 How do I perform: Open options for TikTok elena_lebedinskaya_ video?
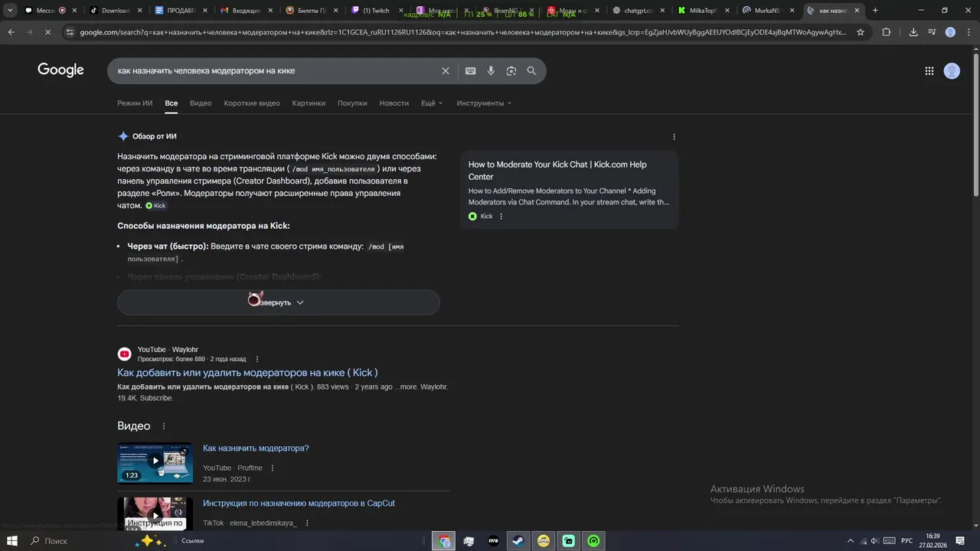point(307,523)
